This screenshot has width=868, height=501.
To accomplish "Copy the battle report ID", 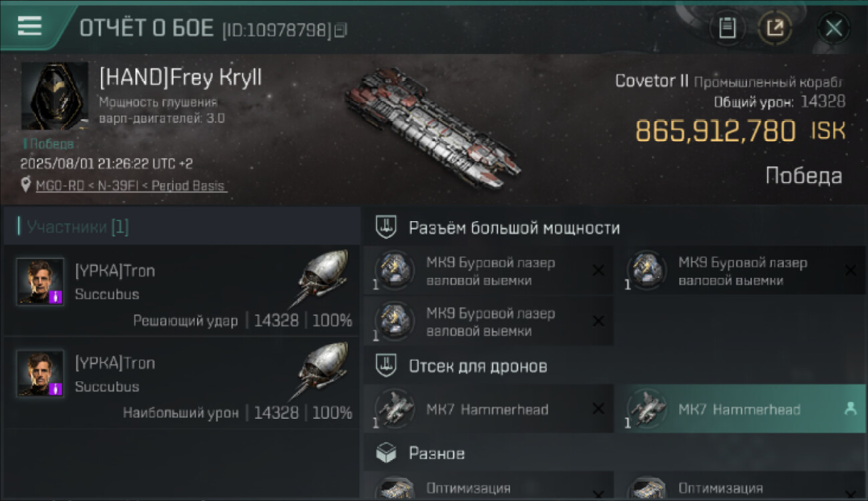I will coord(341,30).
